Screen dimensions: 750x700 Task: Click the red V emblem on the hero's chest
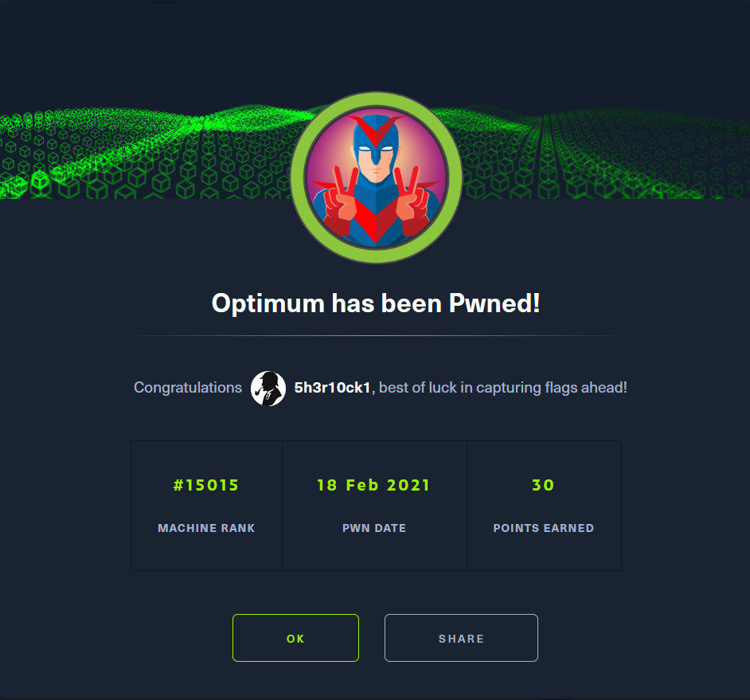377,221
